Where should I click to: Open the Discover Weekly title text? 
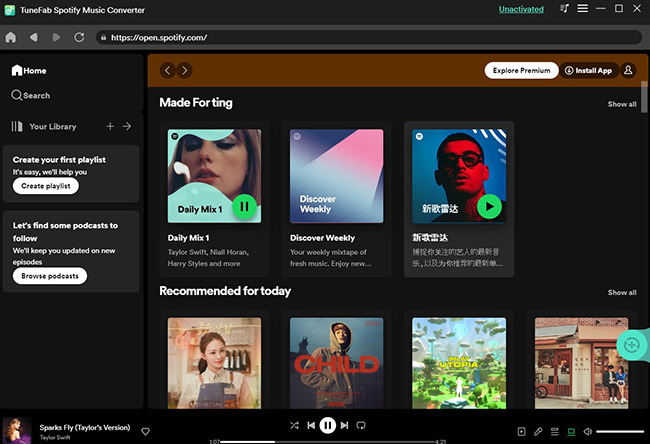(x=323, y=238)
